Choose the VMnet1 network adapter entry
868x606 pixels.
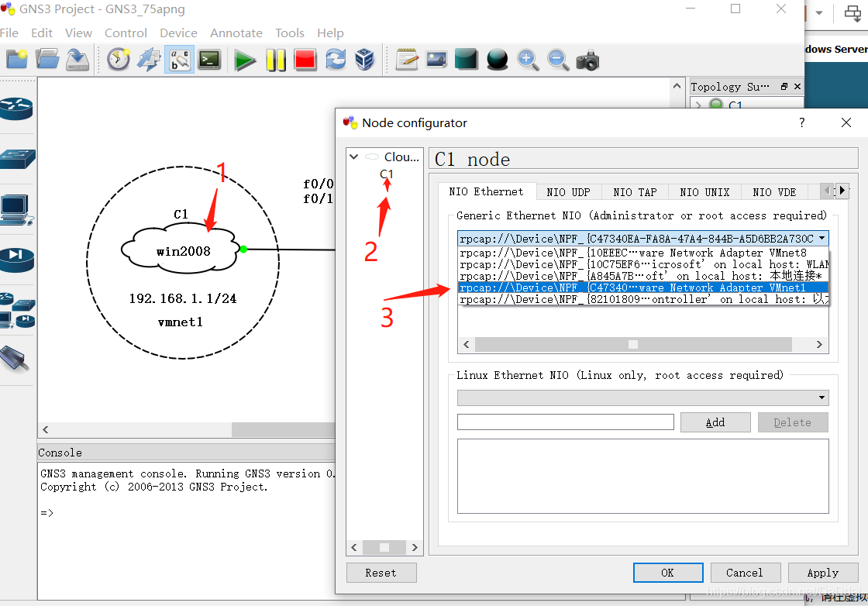(x=643, y=288)
